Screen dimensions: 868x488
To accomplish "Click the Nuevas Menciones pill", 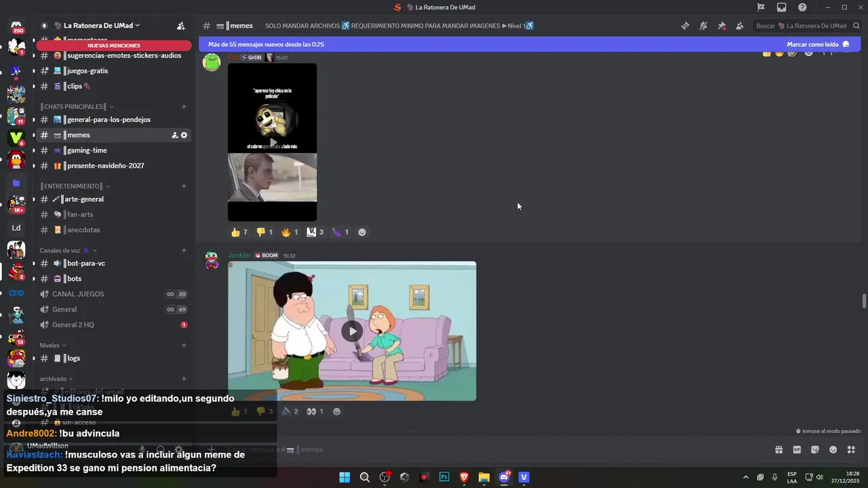I will click(x=113, y=45).
